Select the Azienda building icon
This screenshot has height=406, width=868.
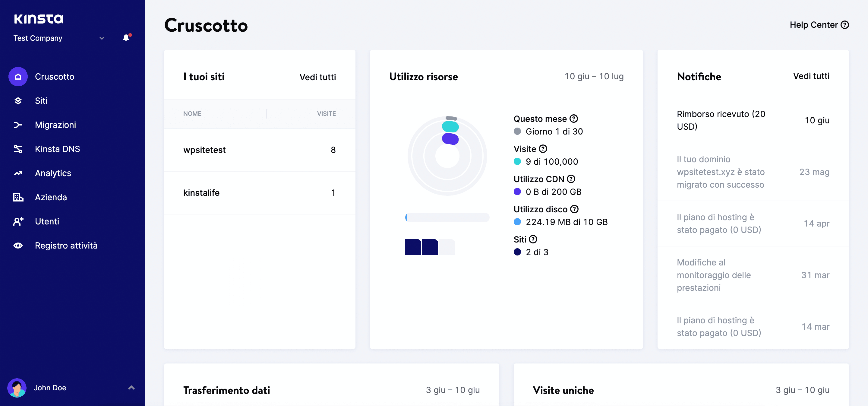pyautogui.click(x=18, y=197)
